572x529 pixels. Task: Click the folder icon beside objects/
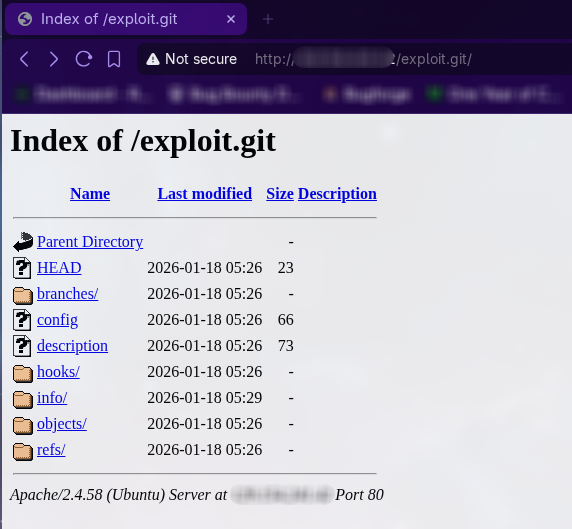click(23, 424)
